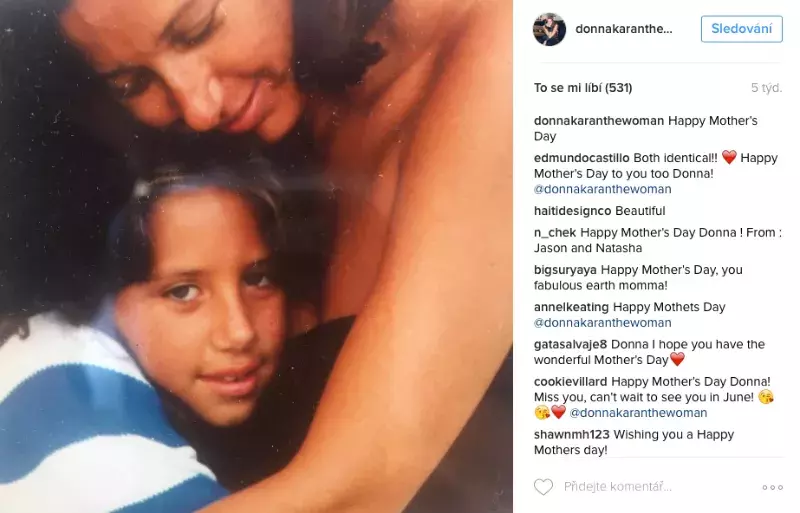800x513 pixels.
Task: Visit bigsuryaya's profile
Action: [565, 270]
